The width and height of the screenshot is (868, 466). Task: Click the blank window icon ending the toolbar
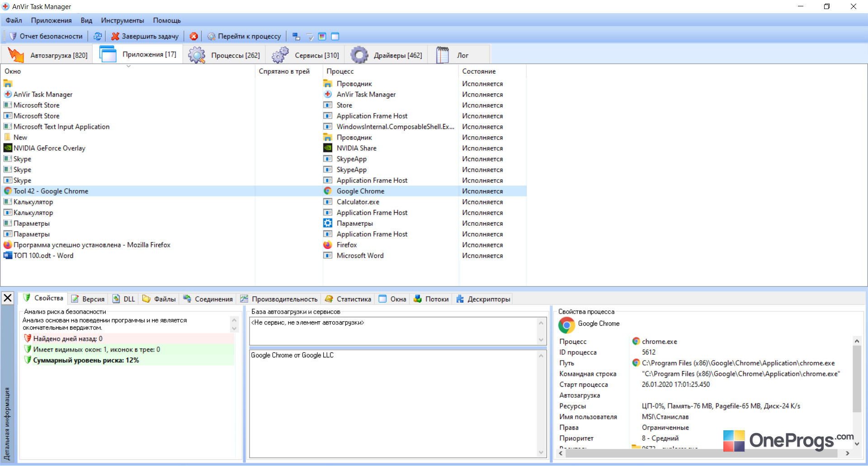335,36
